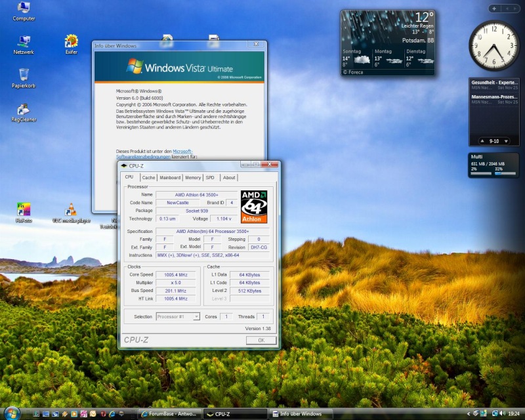Click the Info über Windows taskbar button

pyautogui.click(x=301, y=414)
